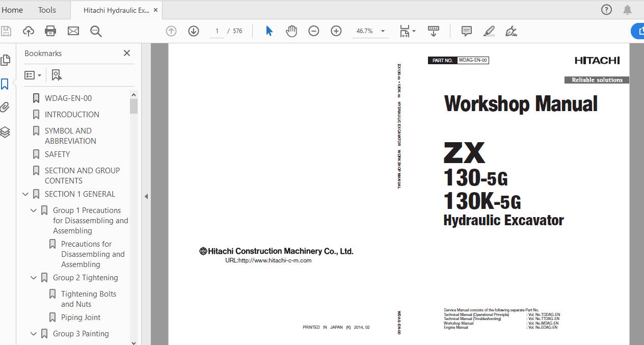Open fit page scrolling options
Viewport: 644px width, 345px height.
coord(407,31)
